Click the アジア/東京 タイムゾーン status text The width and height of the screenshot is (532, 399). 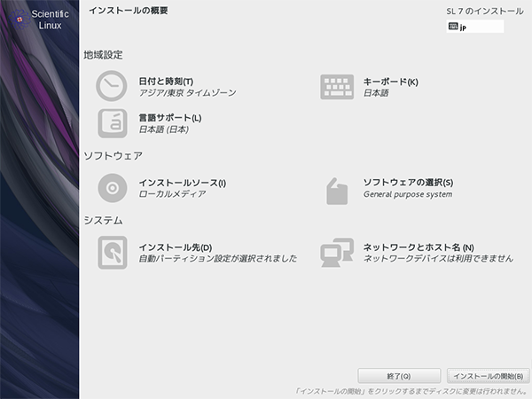point(187,92)
